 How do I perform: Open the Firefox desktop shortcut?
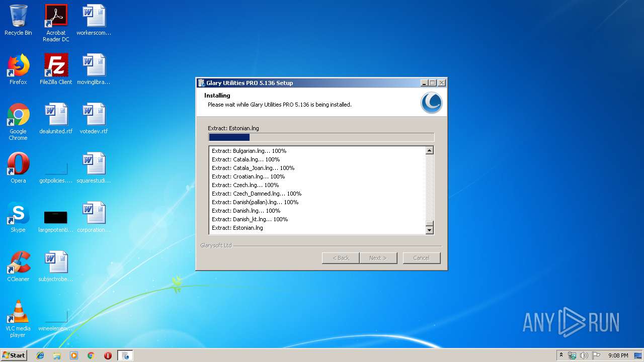(18, 69)
